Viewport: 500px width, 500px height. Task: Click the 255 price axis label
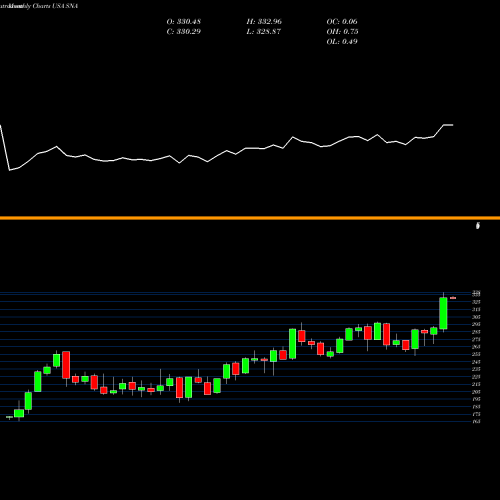click(x=476, y=354)
